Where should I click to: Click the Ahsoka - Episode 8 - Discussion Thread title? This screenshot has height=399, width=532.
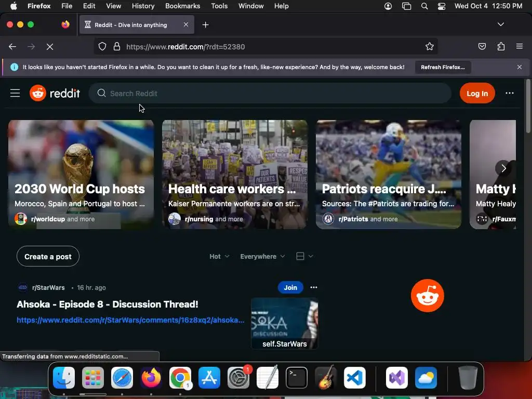pyautogui.click(x=107, y=304)
